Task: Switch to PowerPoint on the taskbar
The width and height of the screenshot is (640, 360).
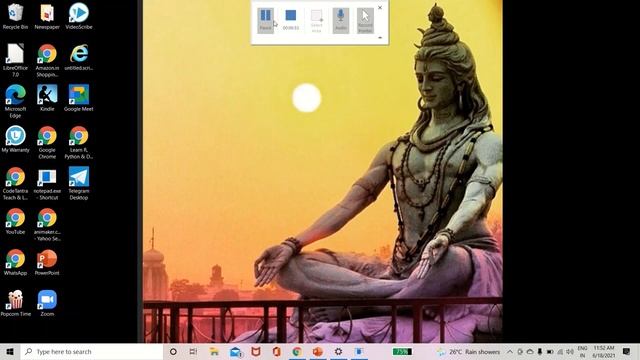Action: tap(318, 351)
